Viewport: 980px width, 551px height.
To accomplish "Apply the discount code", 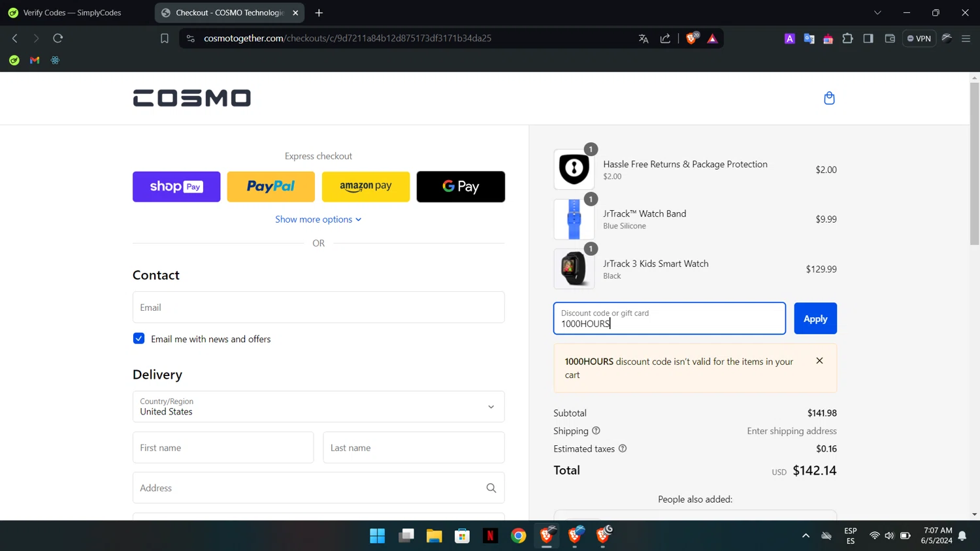I will 815,319.
